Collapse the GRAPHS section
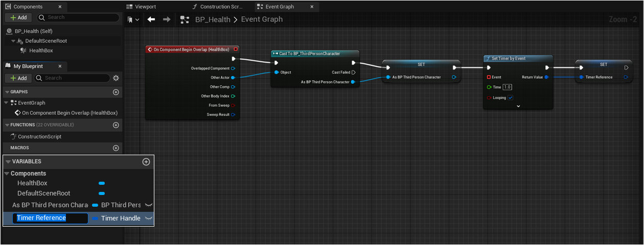Viewport: 644px width, 245px height. point(7,92)
